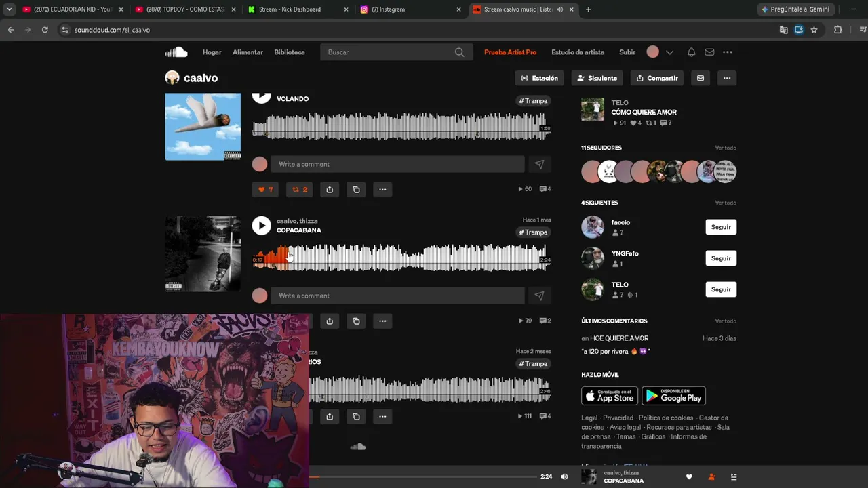
Task: Open the VOLANDO cover artwork
Action: pos(203,127)
